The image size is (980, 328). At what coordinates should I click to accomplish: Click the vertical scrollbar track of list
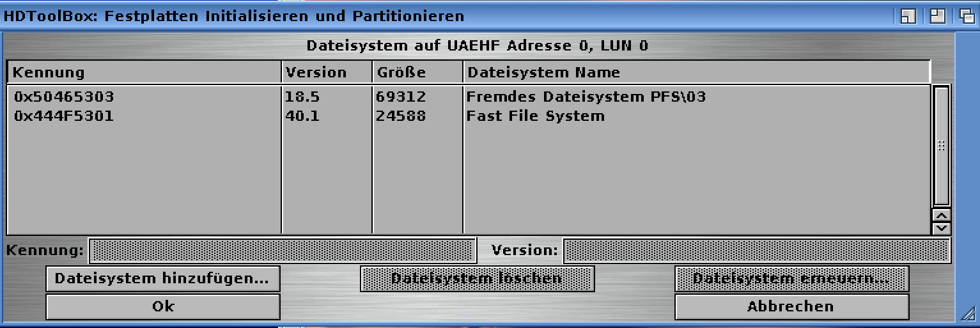coord(942,146)
